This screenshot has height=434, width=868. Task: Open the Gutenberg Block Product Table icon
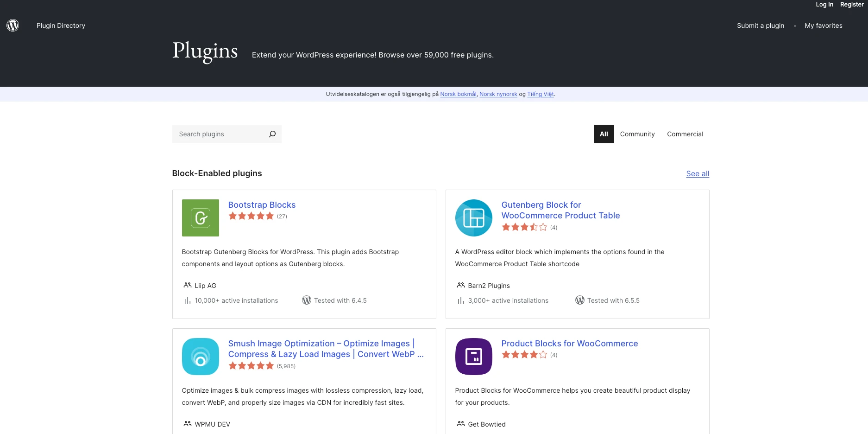coord(474,218)
